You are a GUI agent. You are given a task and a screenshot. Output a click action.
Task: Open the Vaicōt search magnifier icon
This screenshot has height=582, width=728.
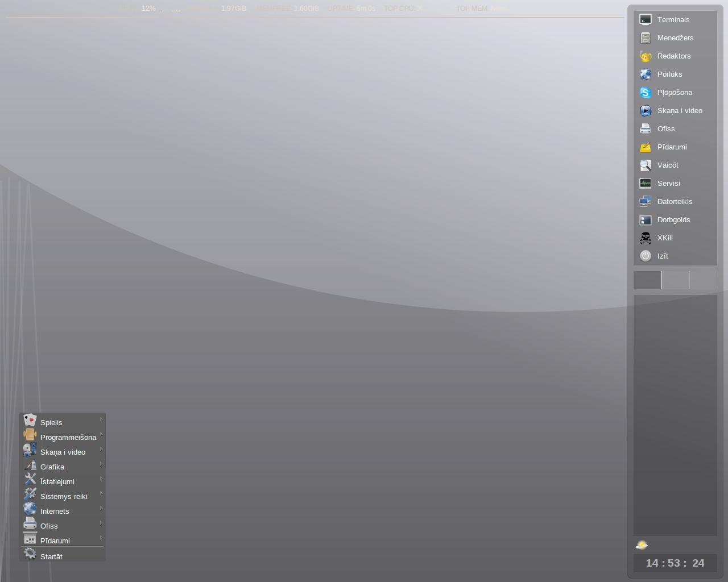tap(646, 165)
